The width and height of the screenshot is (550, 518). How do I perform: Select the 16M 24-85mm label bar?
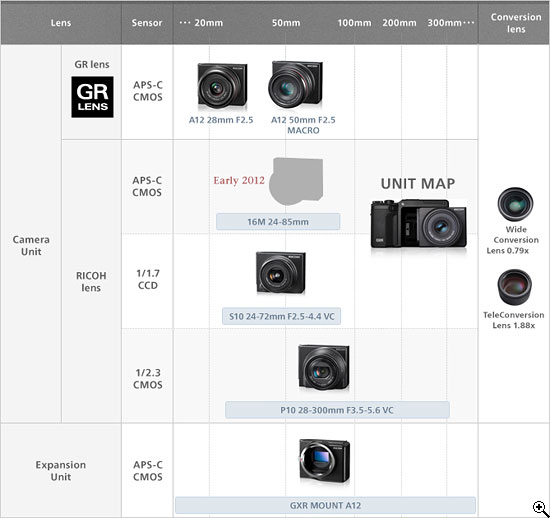[x=278, y=222]
